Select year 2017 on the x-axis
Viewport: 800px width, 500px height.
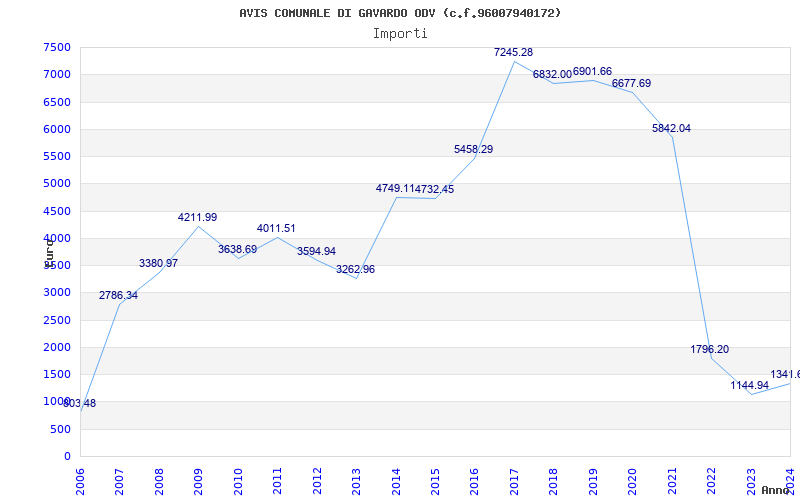514,481
